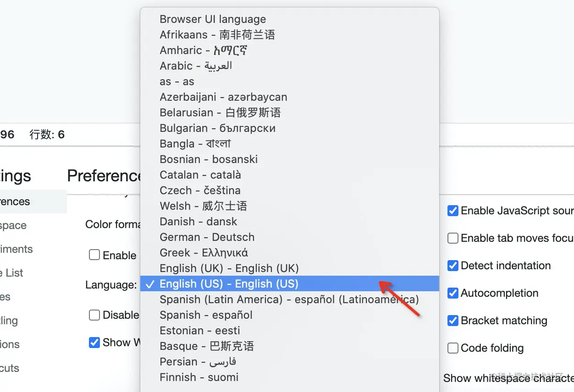Tick the Disable checkbox below Language

coord(94,315)
